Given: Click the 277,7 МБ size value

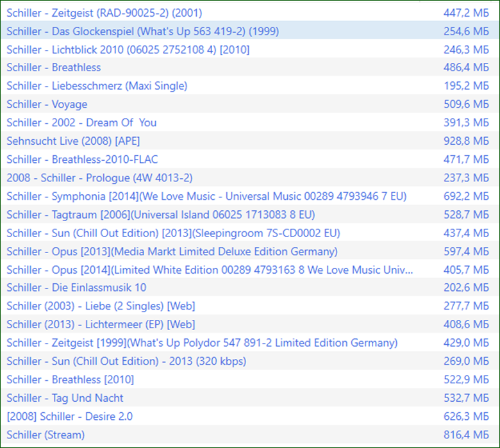Looking at the screenshot, I should tap(466, 306).
